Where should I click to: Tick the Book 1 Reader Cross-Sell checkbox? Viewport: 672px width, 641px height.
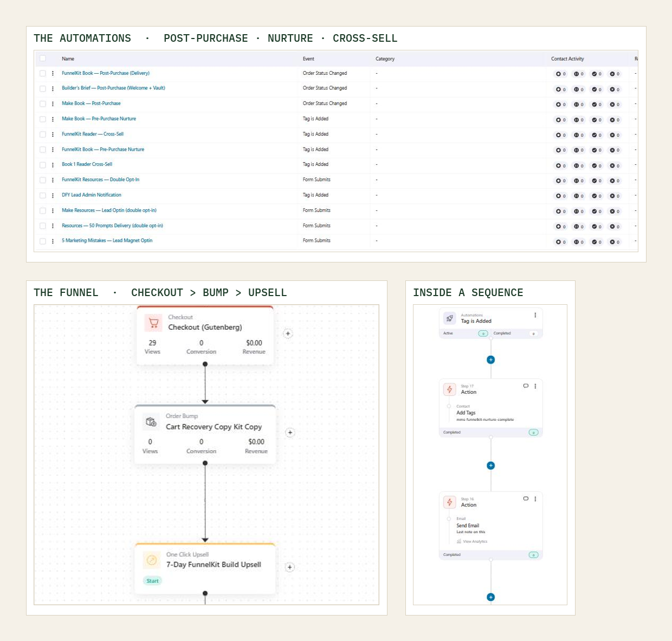click(43, 165)
